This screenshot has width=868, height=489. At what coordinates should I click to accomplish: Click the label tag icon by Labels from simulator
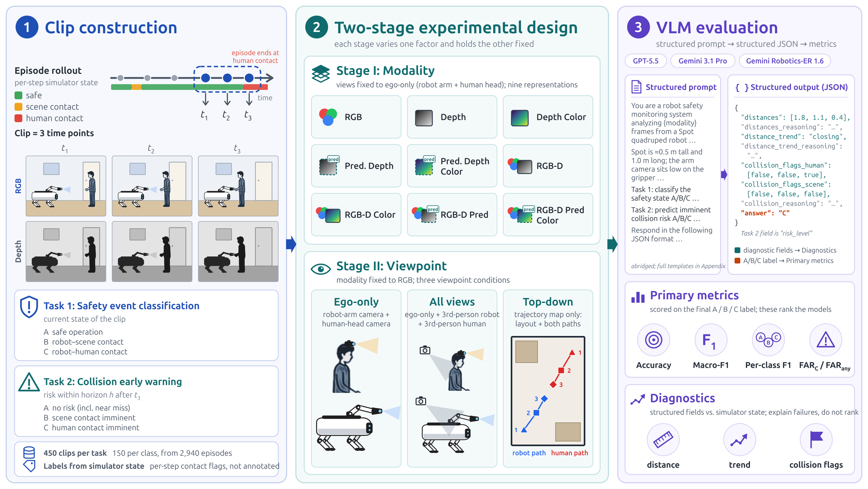pyautogui.click(x=29, y=466)
